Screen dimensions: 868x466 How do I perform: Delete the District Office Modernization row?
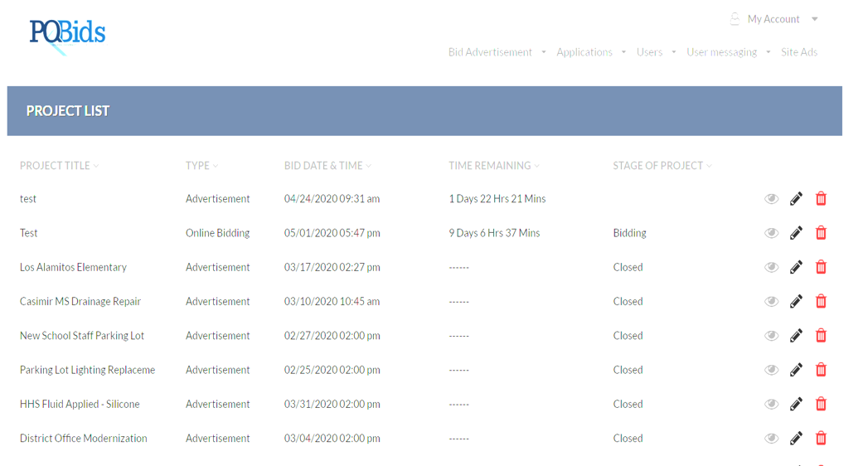821,439
